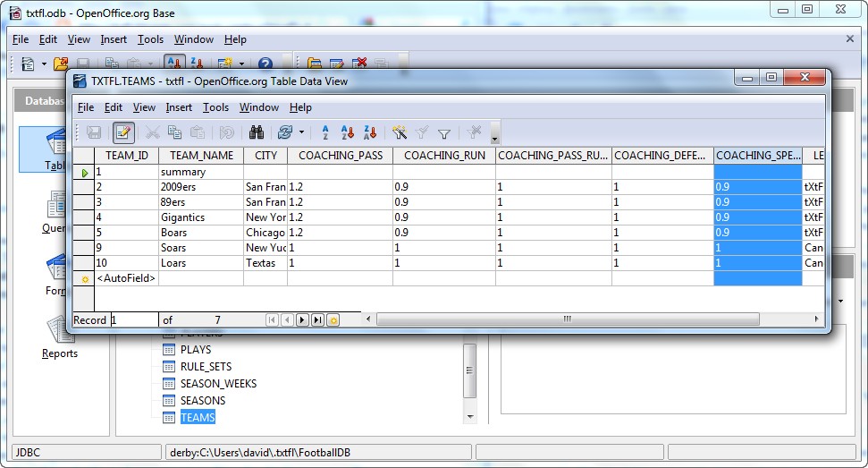Click the Delete table red X icon
This screenshot has width=868, height=468.
[359, 64]
